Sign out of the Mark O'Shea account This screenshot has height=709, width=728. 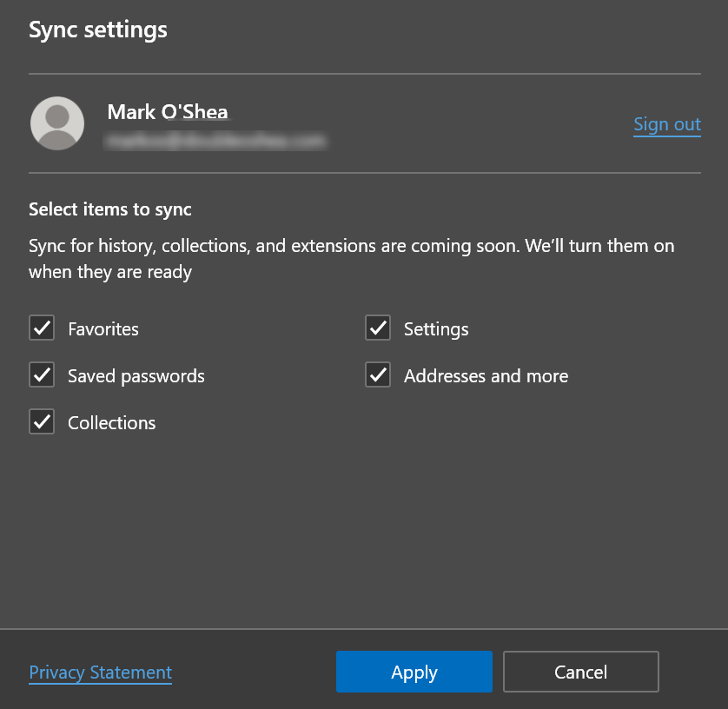(x=666, y=124)
